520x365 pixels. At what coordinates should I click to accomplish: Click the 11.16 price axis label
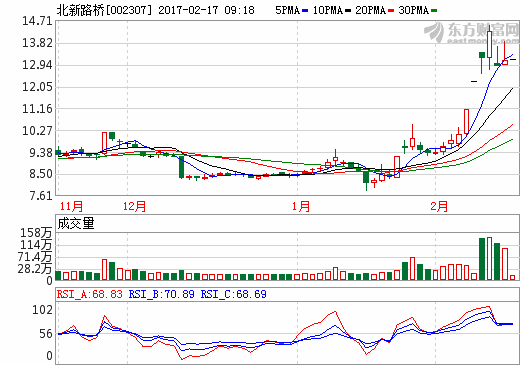click(x=37, y=109)
